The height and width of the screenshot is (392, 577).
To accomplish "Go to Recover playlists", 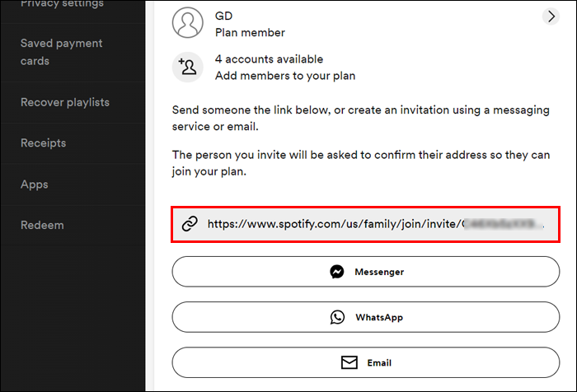I will click(x=65, y=102).
